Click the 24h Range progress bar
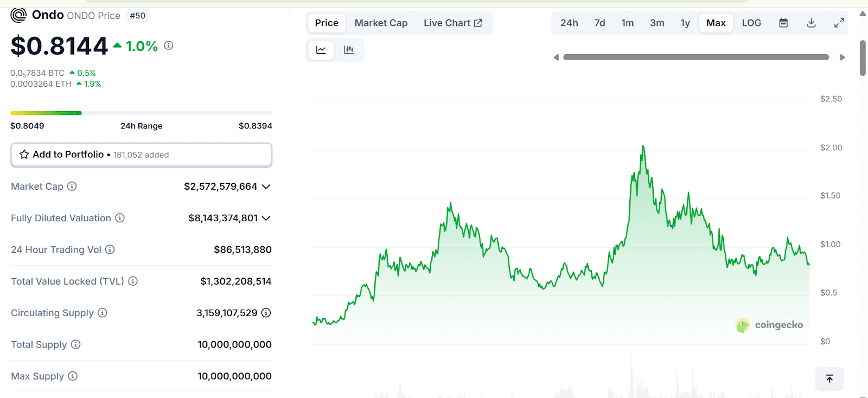868x398 pixels. point(141,113)
